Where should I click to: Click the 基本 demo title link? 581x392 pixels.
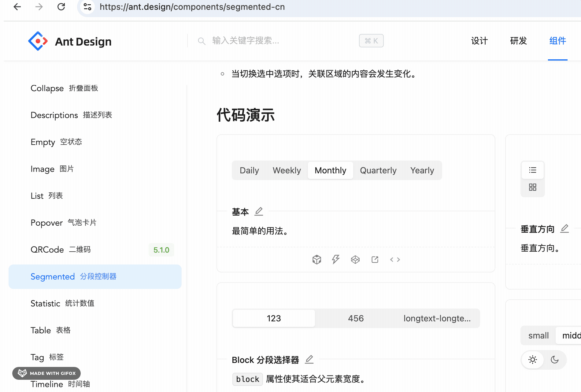pos(240,212)
